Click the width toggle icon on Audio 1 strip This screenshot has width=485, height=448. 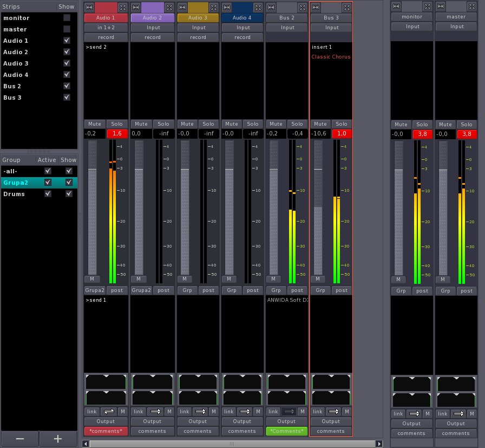point(90,7)
